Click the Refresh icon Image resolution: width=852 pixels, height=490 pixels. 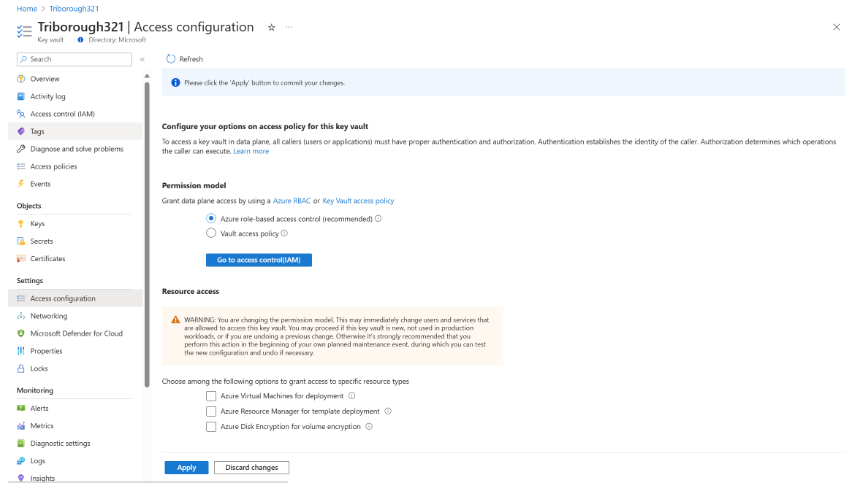(x=171, y=59)
